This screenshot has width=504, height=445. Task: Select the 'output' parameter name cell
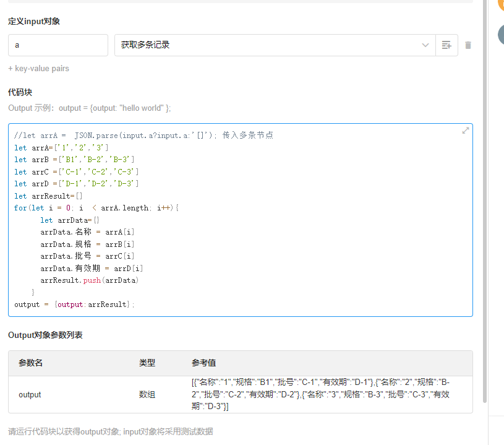(30, 394)
